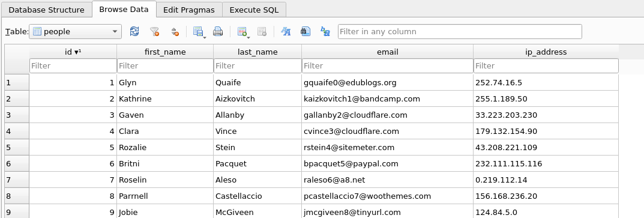
Task: Select row header 7
Action: 17,180
